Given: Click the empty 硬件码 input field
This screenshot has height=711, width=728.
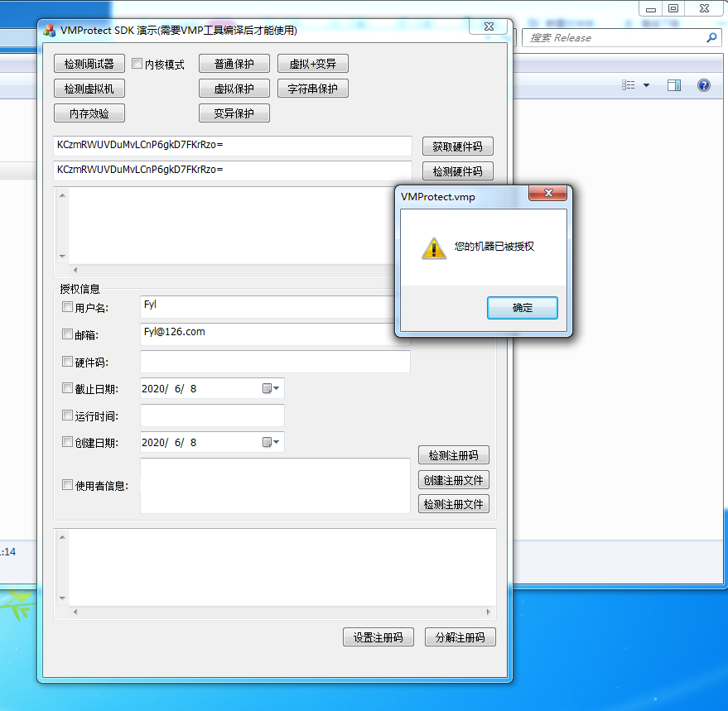Looking at the screenshot, I should 275,362.
